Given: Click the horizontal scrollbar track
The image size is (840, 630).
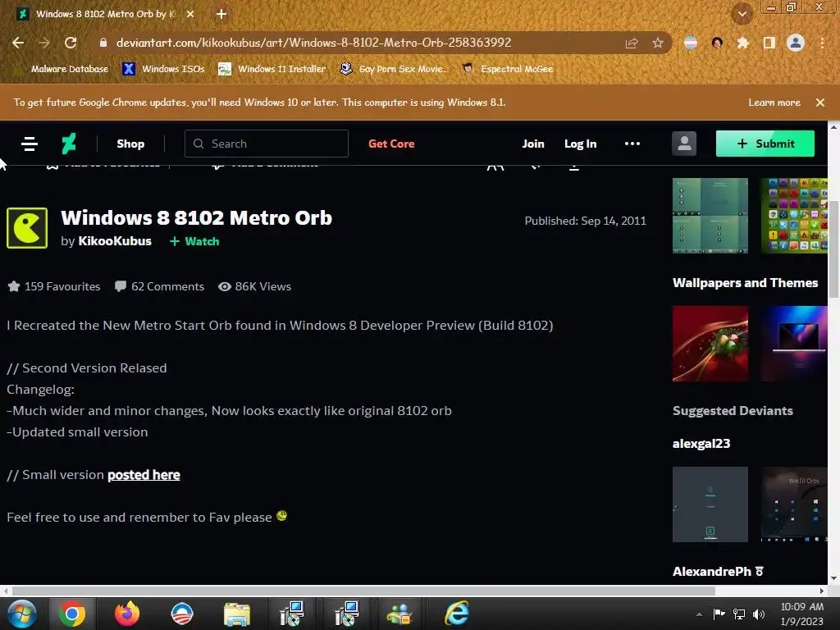Looking at the screenshot, I should point(766,591).
